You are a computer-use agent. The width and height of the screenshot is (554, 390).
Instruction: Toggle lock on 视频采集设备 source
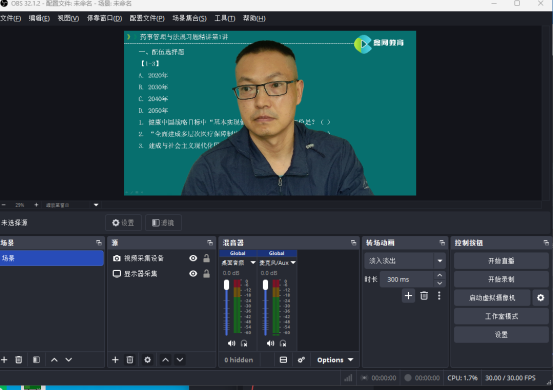click(x=206, y=258)
